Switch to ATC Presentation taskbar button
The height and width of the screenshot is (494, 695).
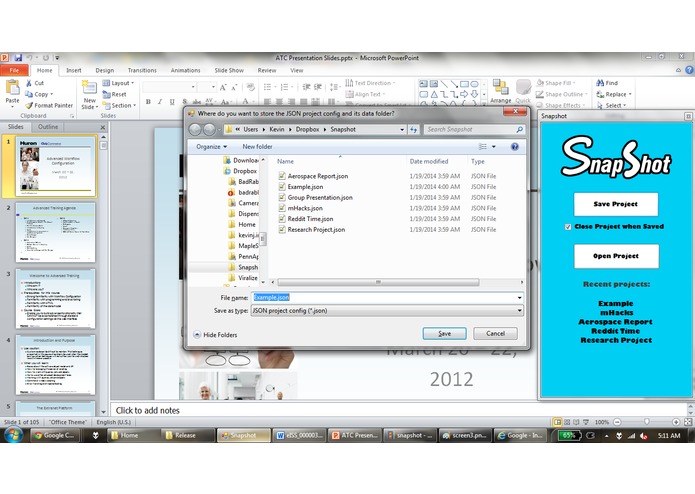[355, 436]
